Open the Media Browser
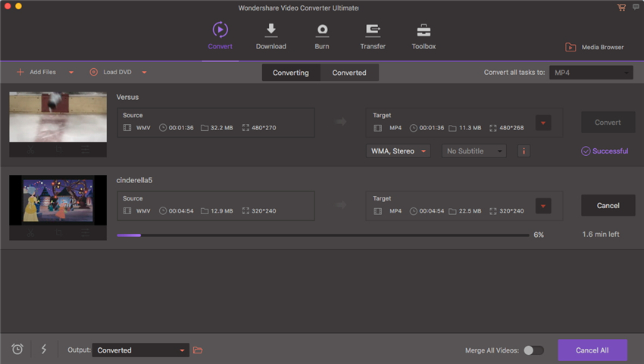This screenshot has height=364, width=644. pos(594,47)
